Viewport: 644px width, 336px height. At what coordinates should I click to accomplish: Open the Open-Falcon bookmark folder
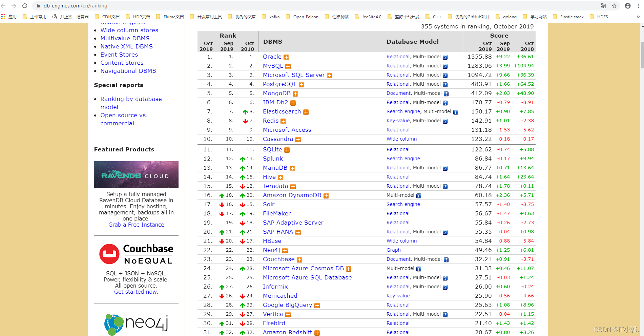tap(302, 17)
